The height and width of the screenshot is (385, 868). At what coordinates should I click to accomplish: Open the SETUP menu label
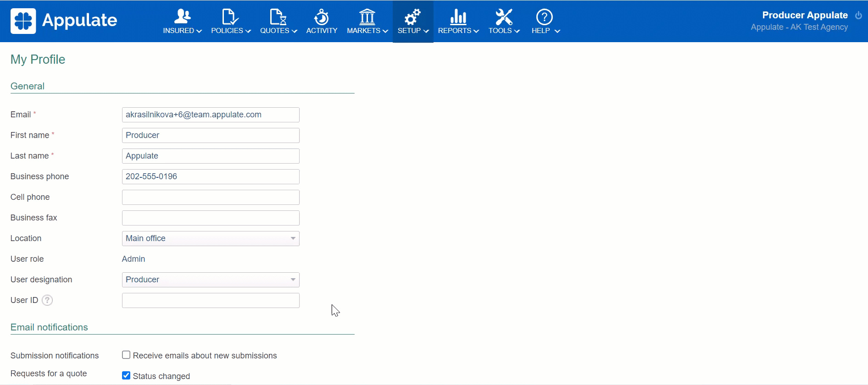tap(409, 31)
